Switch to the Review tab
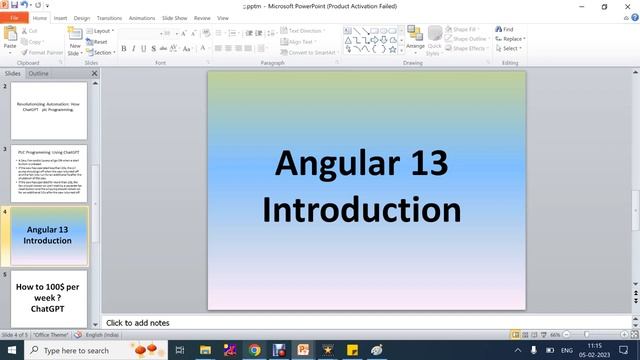 click(x=202, y=18)
